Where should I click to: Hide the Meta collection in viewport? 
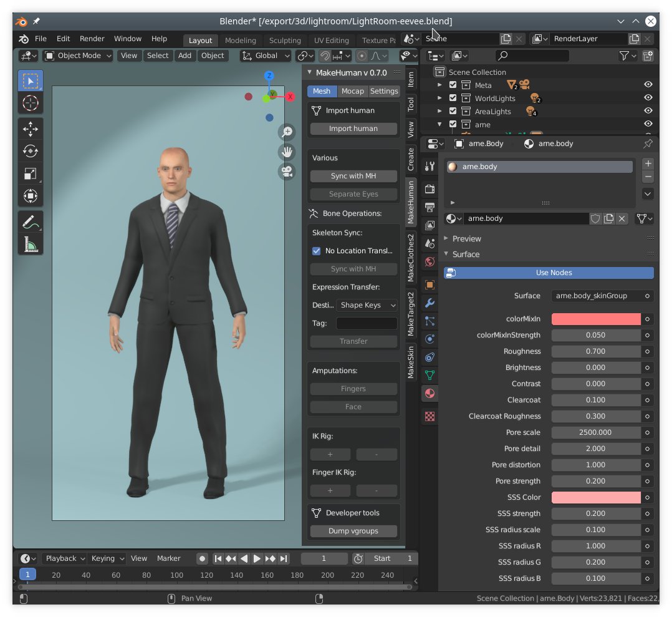[x=648, y=84]
